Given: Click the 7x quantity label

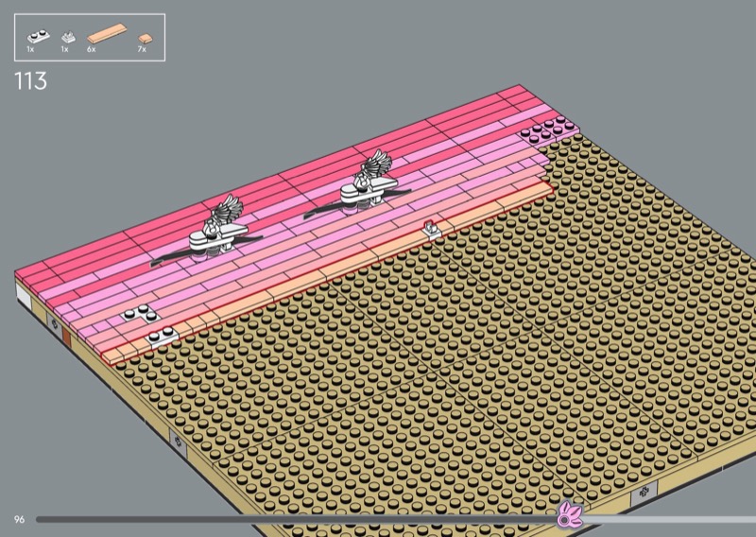Looking at the screenshot, I should pyautogui.click(x=142, y=47).
